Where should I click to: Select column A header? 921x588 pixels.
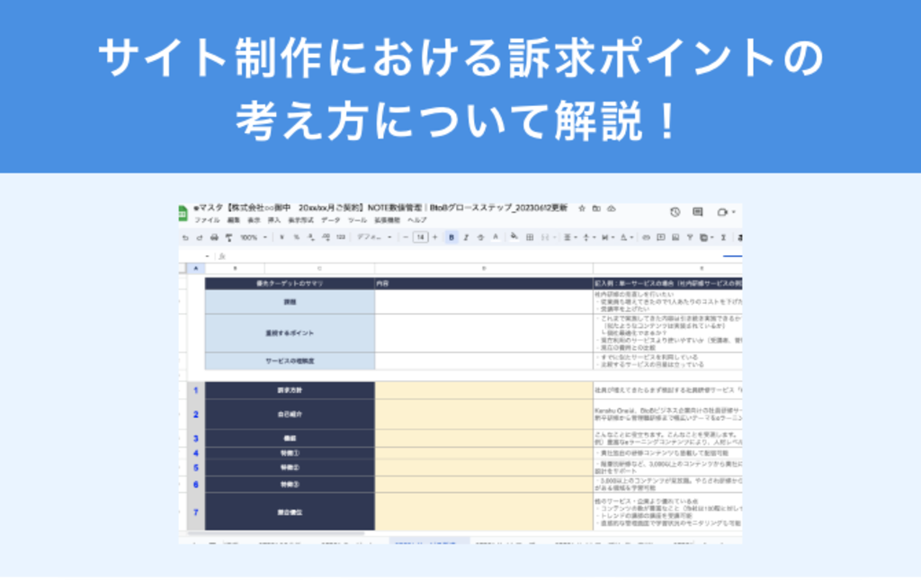click(x=195, y=269)
